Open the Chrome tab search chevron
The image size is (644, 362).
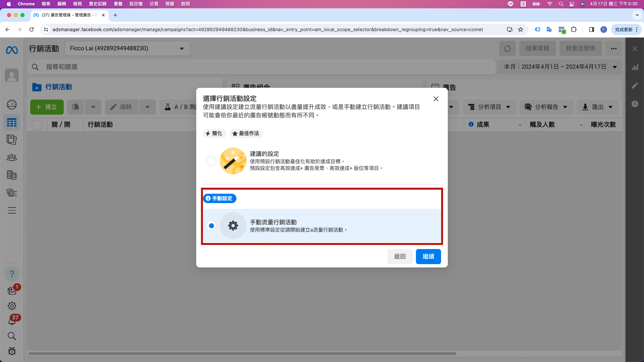coord(637,15)
